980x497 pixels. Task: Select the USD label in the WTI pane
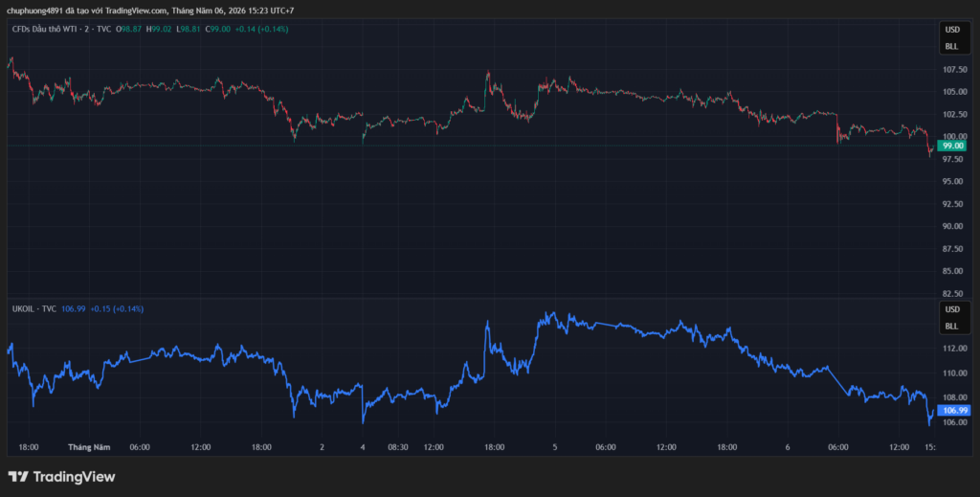[x=952, y=30]
